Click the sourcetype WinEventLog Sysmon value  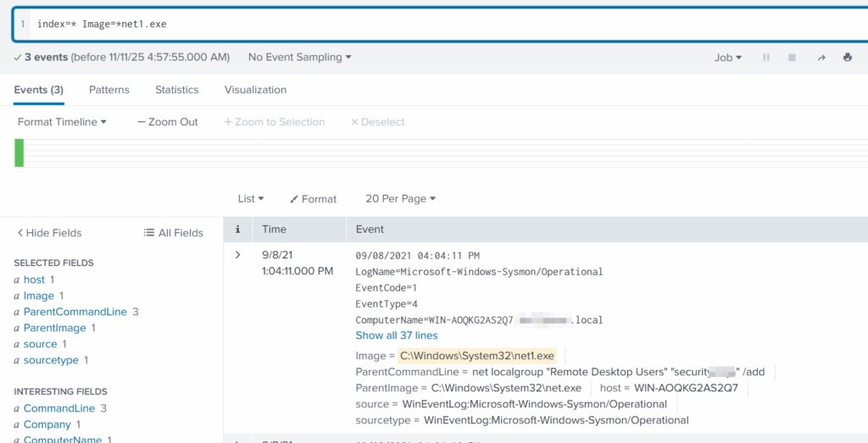pos(556,420)
